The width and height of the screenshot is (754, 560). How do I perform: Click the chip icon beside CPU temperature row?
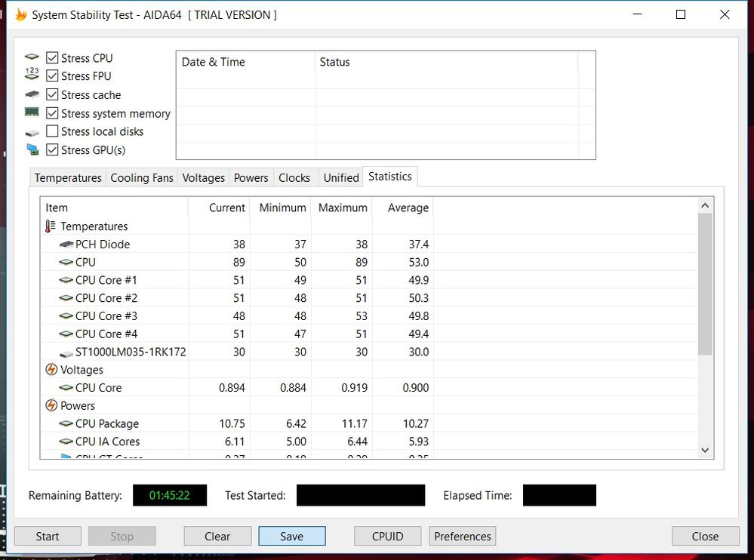pos(66,263)
